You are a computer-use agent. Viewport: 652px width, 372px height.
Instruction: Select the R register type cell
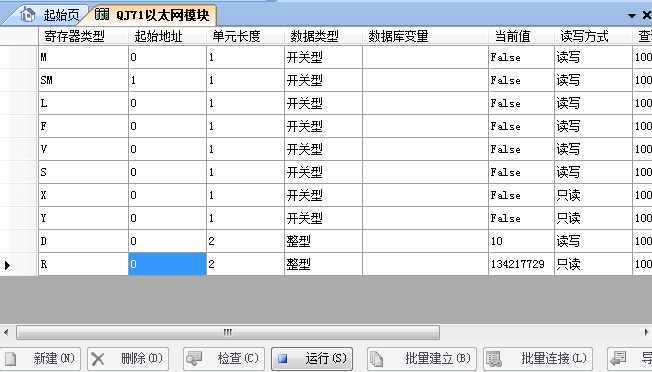coord(83,264)
